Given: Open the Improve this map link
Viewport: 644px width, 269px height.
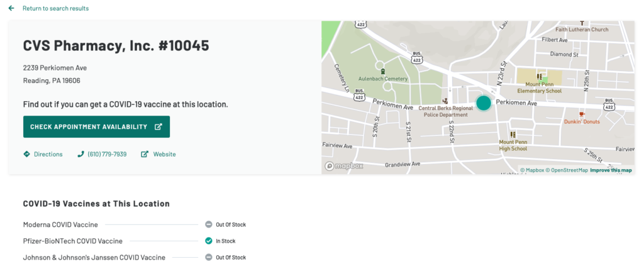Looking at the screenshot, I should tap(611, 170).
